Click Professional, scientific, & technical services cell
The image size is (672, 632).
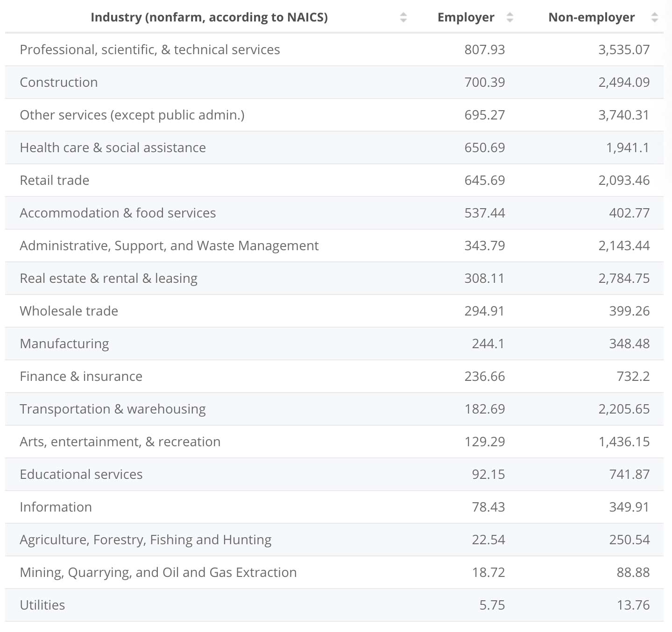click(150, 50)
